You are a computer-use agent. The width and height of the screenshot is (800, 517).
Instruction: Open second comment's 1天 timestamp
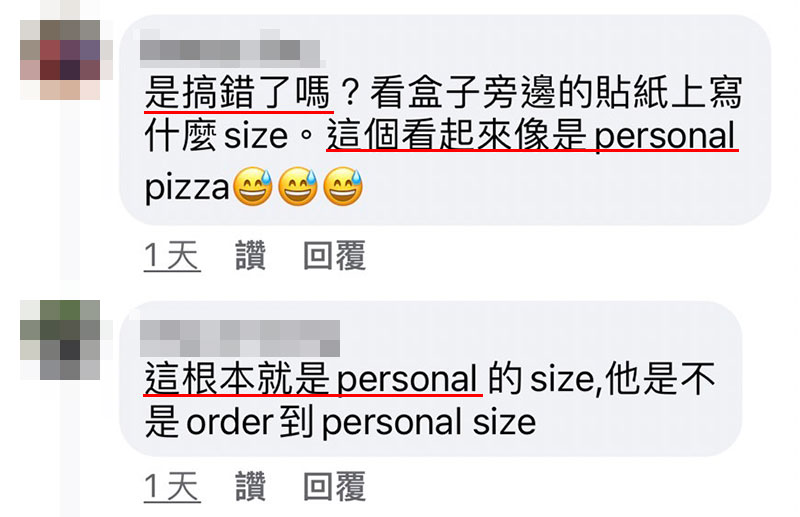pos(172,487)
